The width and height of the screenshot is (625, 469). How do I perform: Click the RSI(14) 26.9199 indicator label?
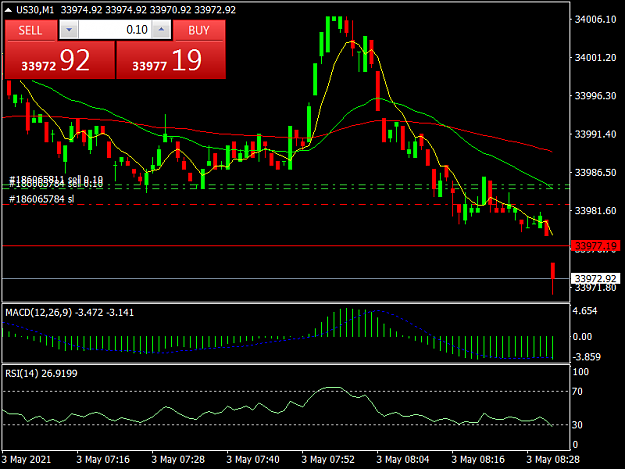pyautogui.click(x=41, y=373)
